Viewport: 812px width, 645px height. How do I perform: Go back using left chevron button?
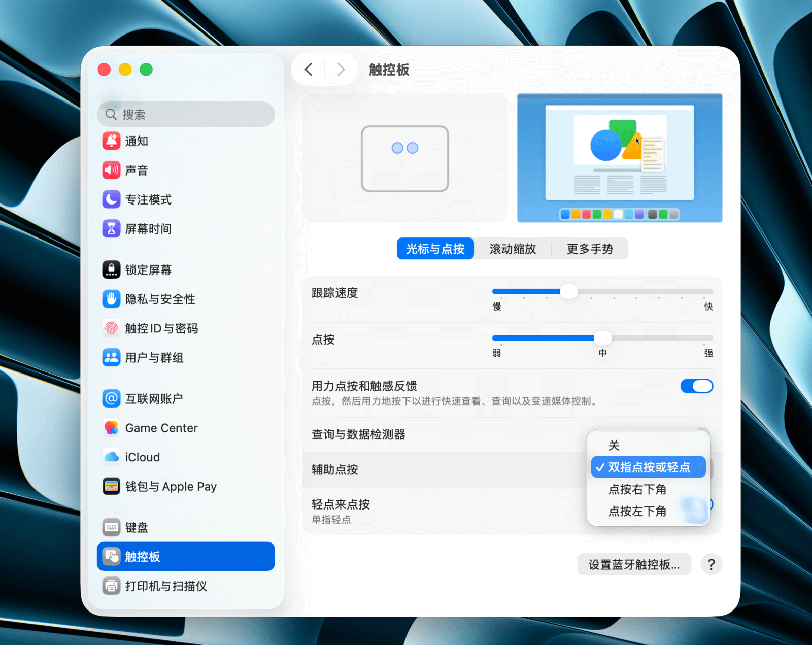tap(309, 70)
